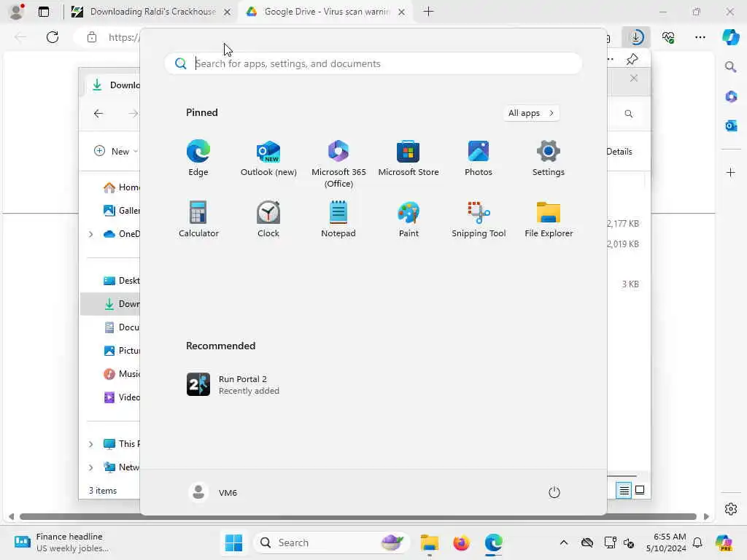This screenshot has height=560, width=747.
Task: Open Edge profile icon
Action: tap(16, 12)
